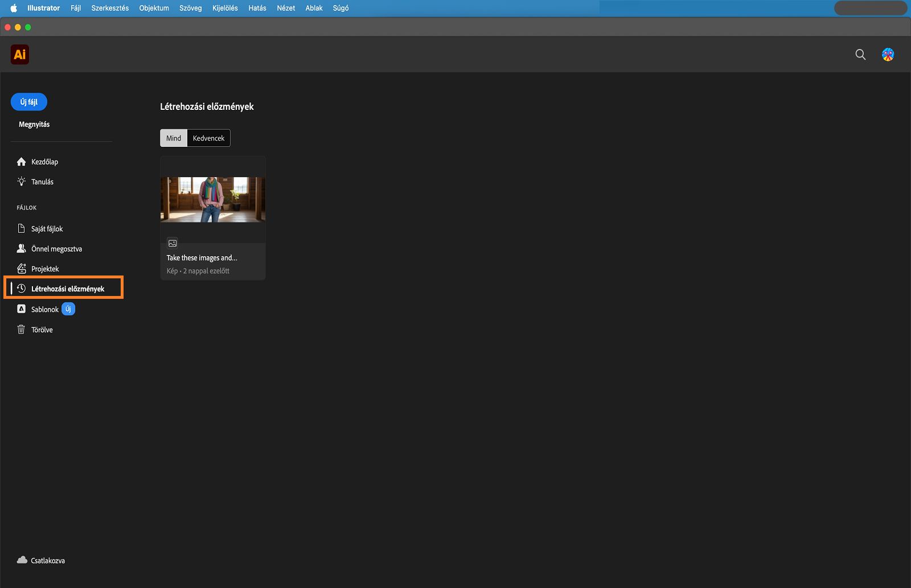Screen dimensions: 911x588
Task: Open the Szöveg menu
Action: pos(191,8)
